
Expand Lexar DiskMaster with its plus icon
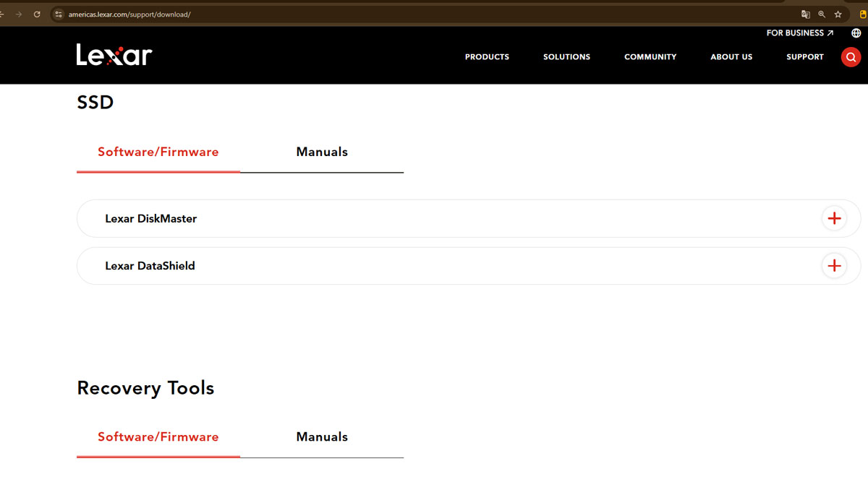click(x=834, y=218)
